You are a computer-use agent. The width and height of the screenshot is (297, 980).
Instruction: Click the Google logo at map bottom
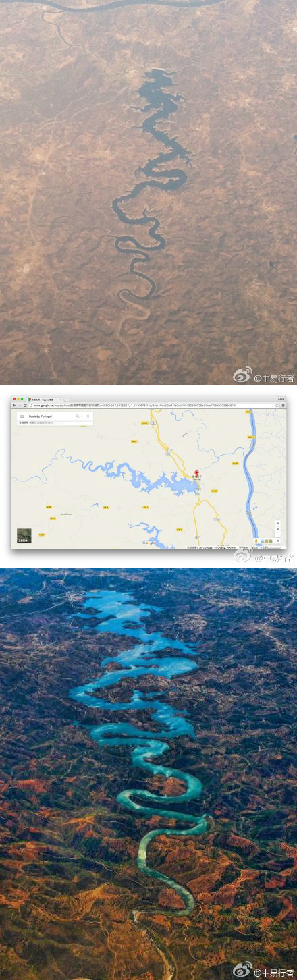point(148,543)
